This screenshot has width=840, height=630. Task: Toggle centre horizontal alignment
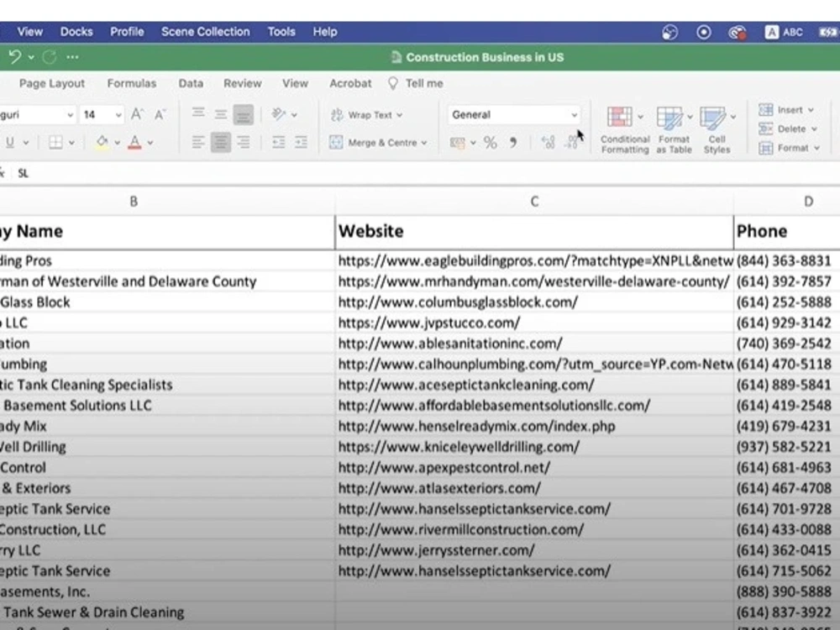pos(220,142)
